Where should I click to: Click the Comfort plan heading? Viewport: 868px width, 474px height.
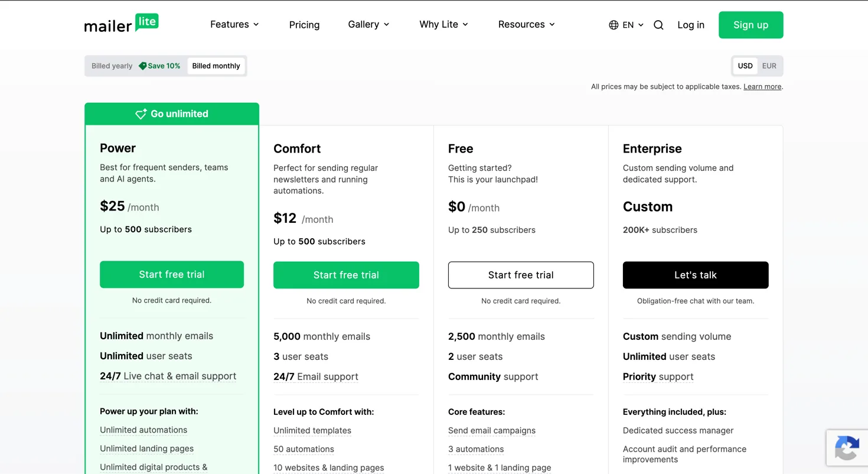tap(297, 148)
